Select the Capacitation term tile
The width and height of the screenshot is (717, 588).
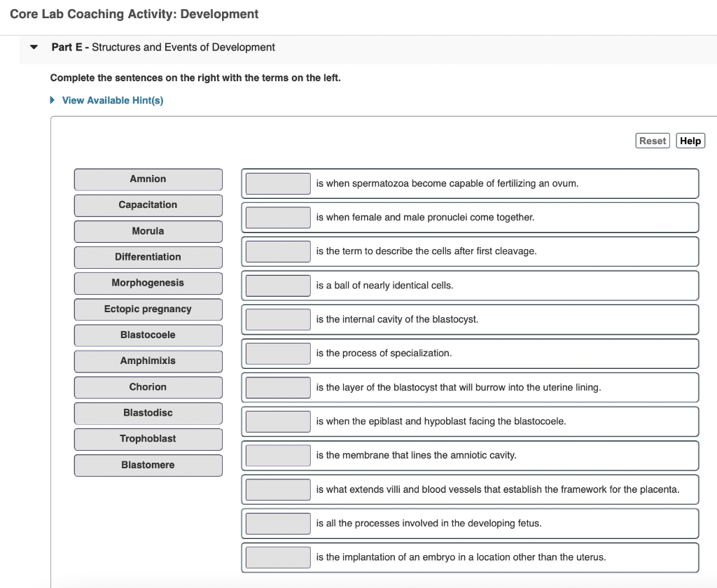pos(148,204)
